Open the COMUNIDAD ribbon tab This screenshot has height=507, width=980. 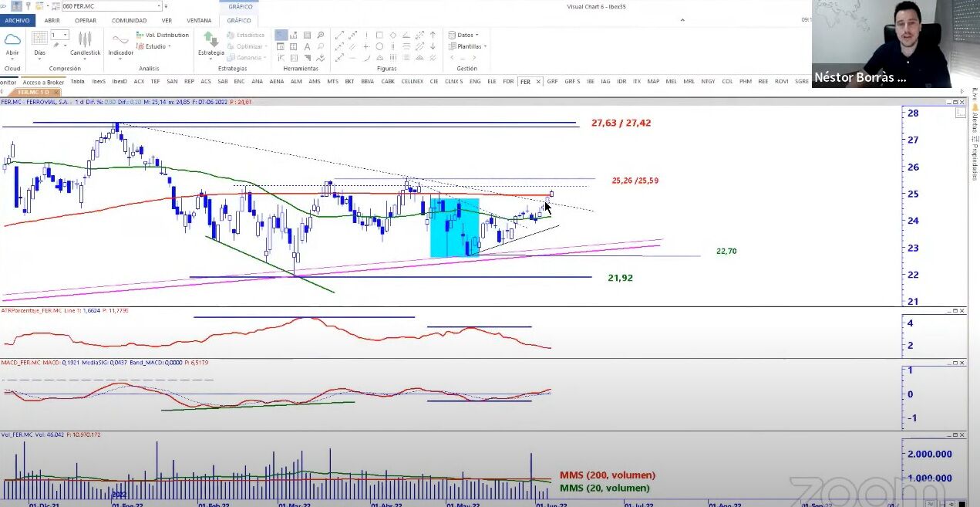(129, 21)
